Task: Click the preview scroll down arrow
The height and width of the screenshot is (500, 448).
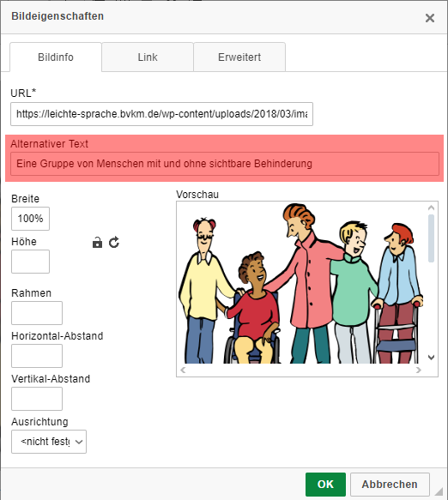Action: point(431,357)
